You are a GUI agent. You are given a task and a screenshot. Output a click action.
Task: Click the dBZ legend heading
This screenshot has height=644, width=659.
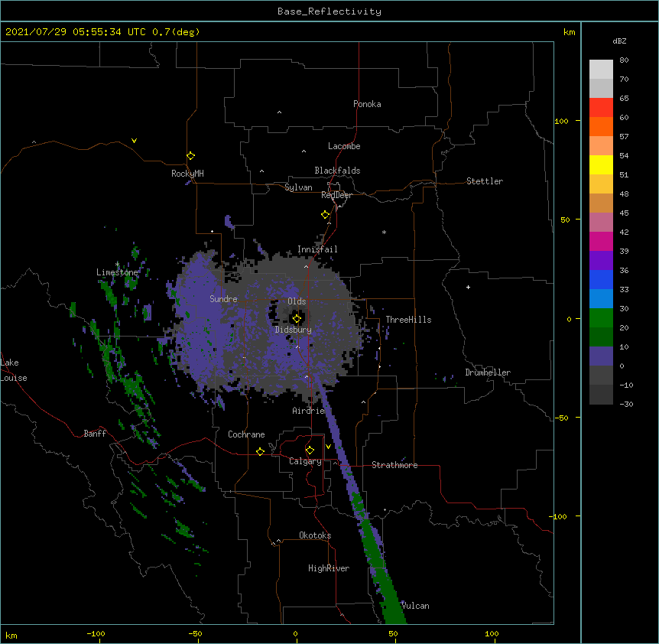pyautogui.click(x=619, y=41)
